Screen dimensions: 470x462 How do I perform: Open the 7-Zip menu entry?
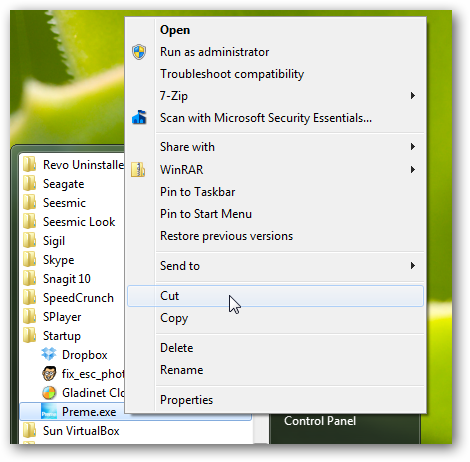coord(275,96)
